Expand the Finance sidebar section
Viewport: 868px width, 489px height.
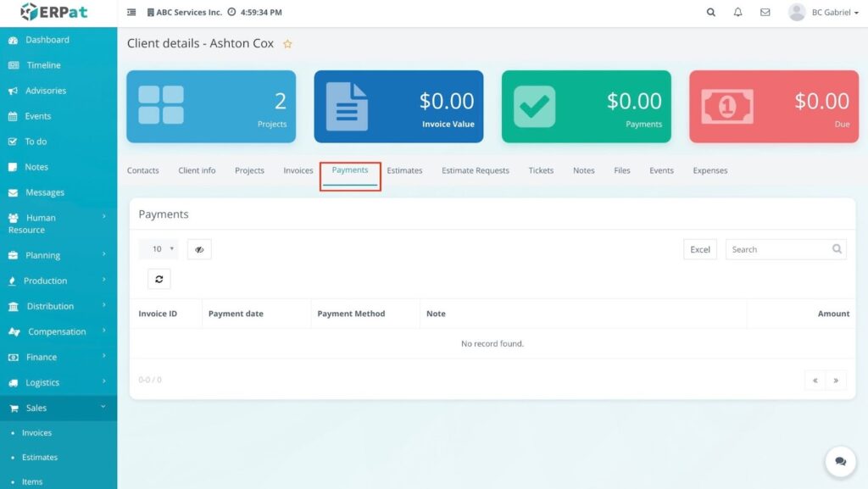(56, 357)
